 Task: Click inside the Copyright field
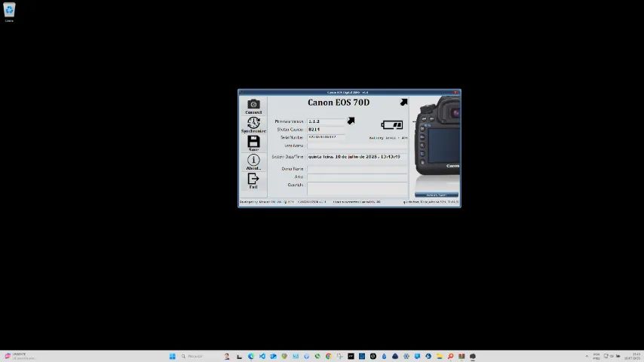tap(357, 186)
